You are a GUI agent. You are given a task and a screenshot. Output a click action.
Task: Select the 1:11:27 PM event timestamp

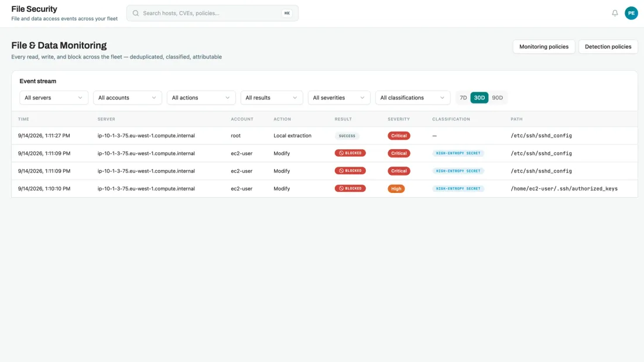point(44,136)
